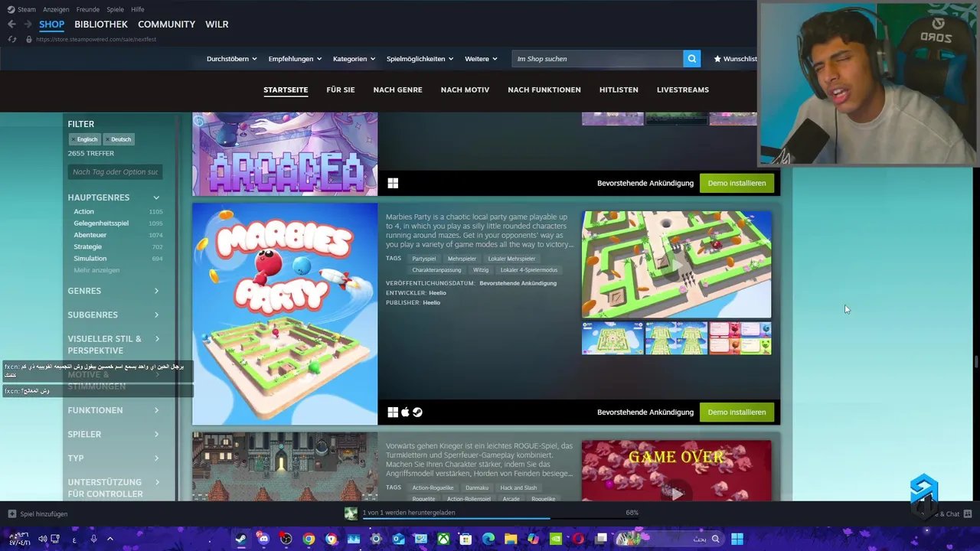Screen dimensions: 980x551
Task: Install the Marbies Party demo
Action: click(737, 412)
